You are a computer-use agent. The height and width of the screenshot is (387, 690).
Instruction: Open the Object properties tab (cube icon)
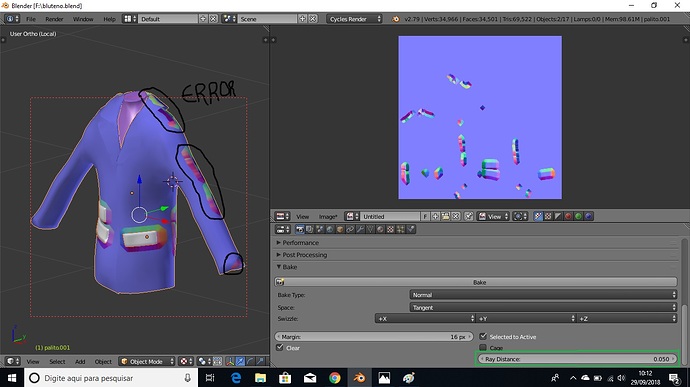pyautogui.click(x=340, y=229)
